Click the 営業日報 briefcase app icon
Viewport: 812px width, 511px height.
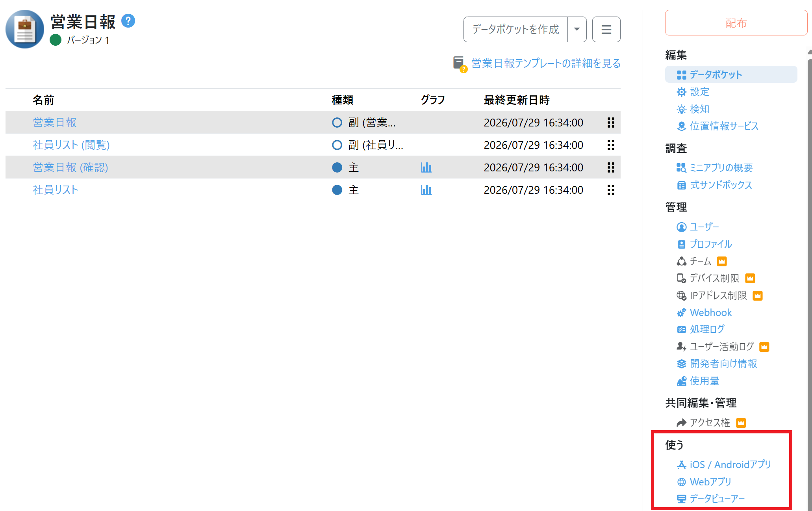pos(25,29)
